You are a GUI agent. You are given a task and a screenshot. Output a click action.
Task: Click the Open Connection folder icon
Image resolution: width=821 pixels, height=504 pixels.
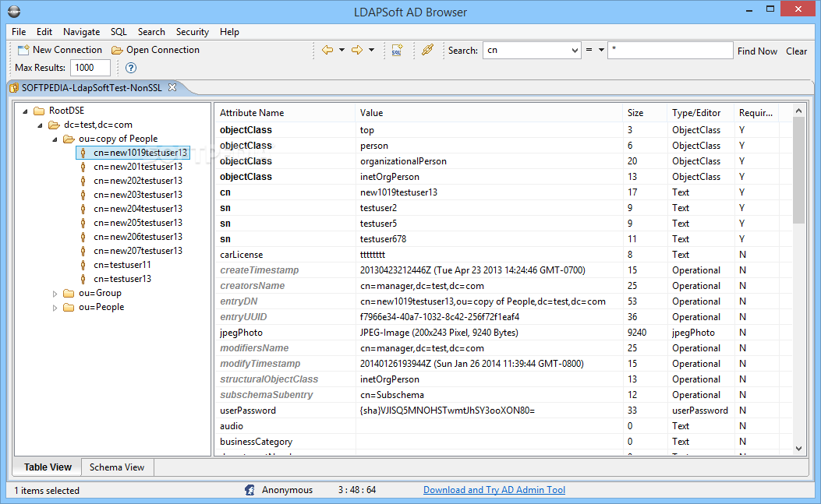pos(117,50)
